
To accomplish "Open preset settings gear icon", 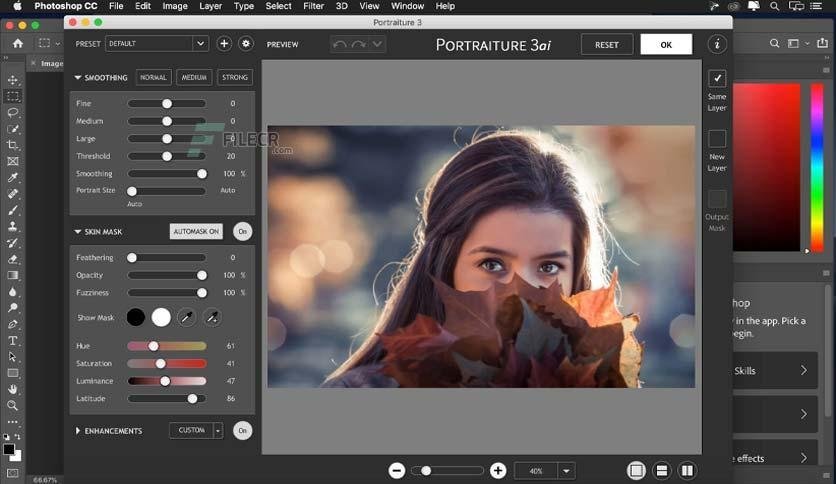I will (246, 44).
